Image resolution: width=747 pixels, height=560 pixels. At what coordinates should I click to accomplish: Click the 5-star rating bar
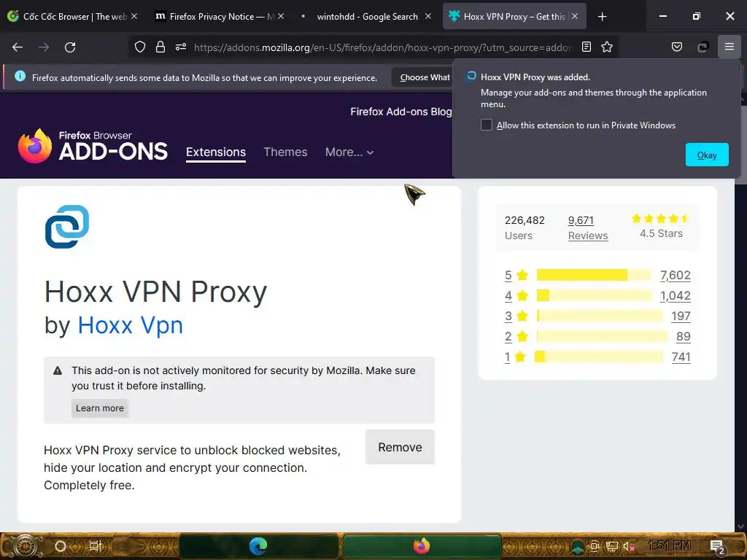[x=594, y=275]
